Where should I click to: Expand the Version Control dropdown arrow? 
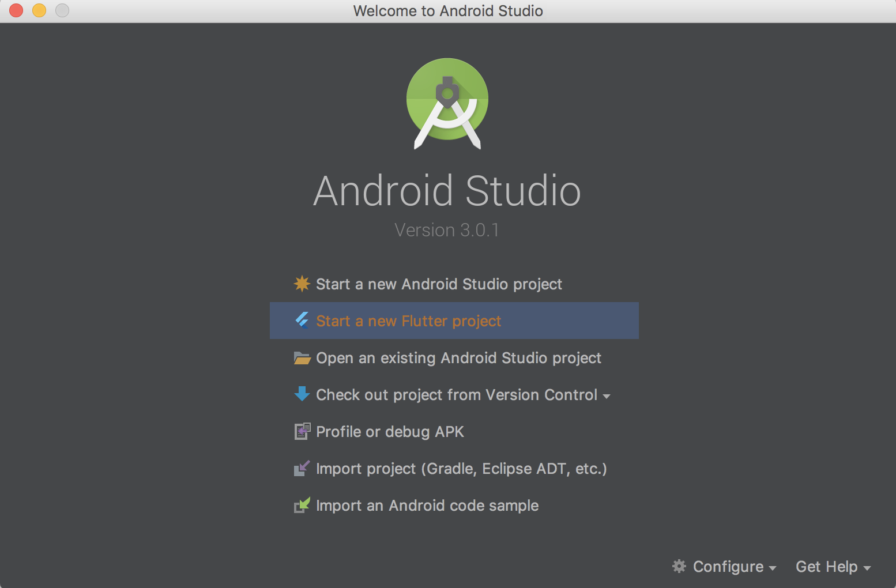(607, 397)
